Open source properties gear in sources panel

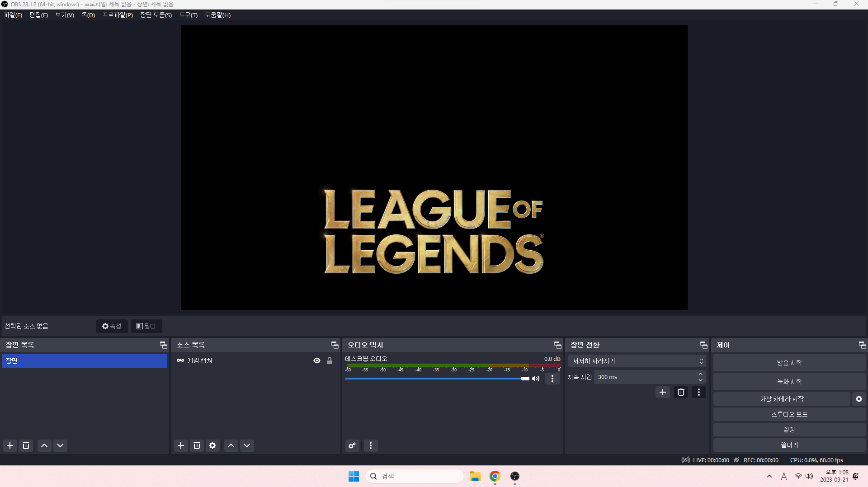pos(212,445)
